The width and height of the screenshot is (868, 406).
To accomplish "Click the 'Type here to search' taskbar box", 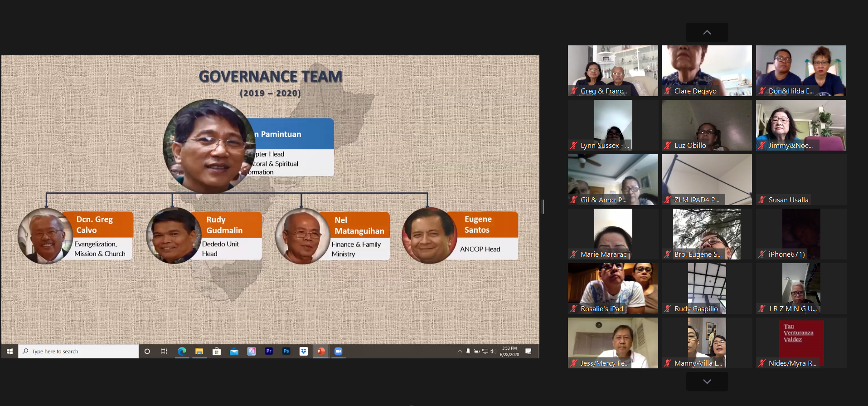I will coord(78,352).
